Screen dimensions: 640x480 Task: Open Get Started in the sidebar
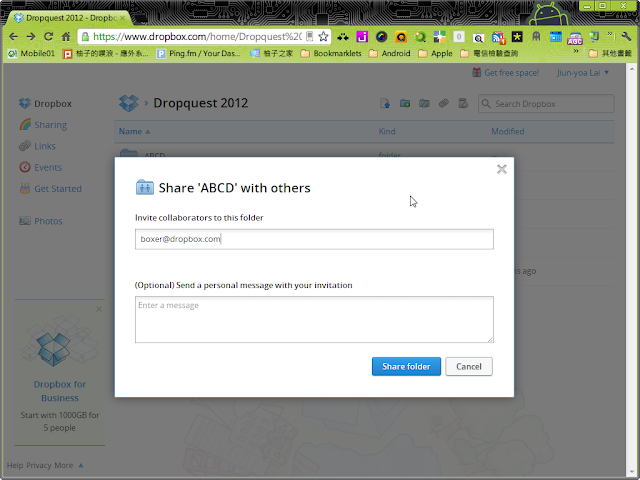coord(50,189)
